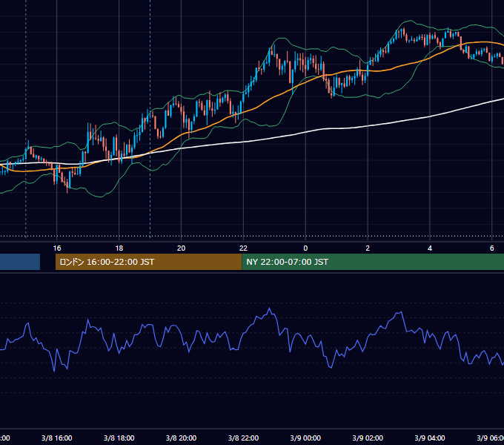Image resolution: width=504 pixels, height=445 pixels.
Task: Click the blue session bar before London
Action: [20, 262]
